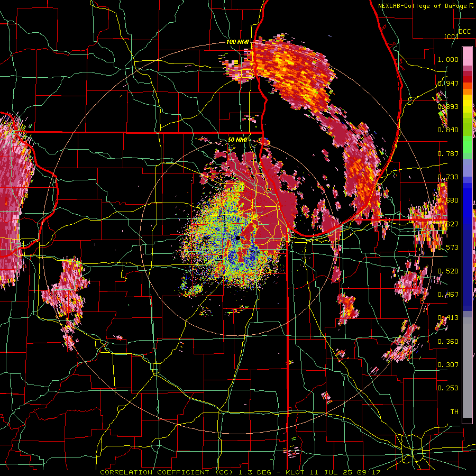This screenshot has height=476, width=476.
Task: Select the 0.733 color scale value
Action: click(448, 177)
